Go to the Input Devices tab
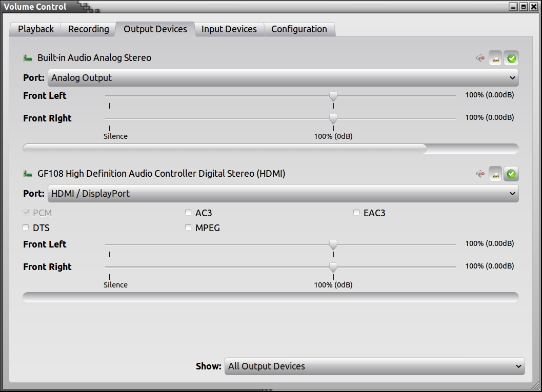The height and width of the screenshot is (392, 542). [229, 29]
